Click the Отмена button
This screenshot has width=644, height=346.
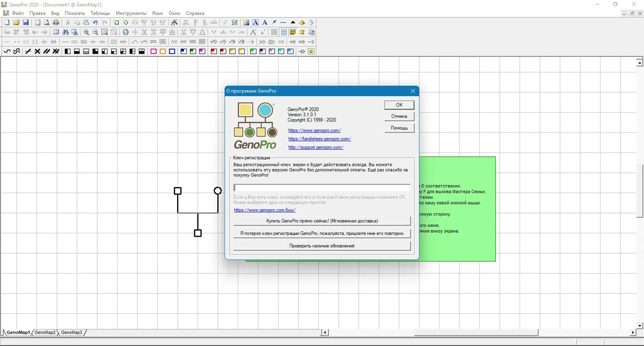coord(399,116)
